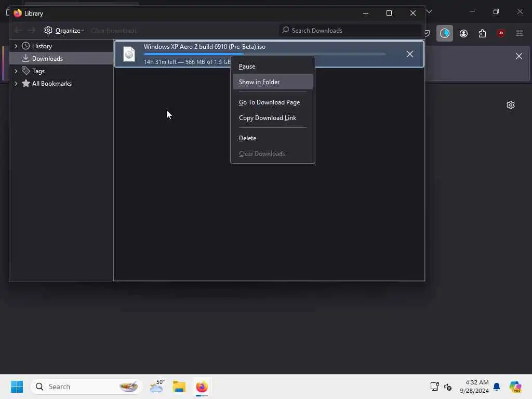Open the Extensions puzzle icon
The image size is (532, 399).
pos(482,33)
